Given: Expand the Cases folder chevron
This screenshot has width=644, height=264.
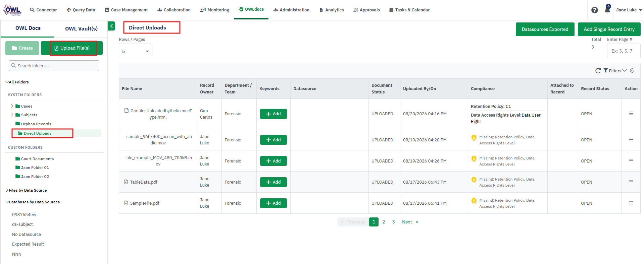Looking at the screenshot, I should coord(12,106).
